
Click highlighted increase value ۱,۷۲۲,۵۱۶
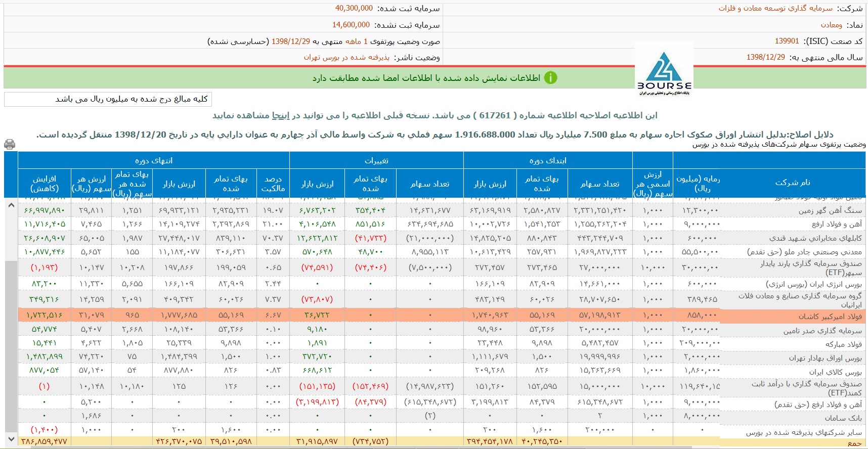pos(45,315)
